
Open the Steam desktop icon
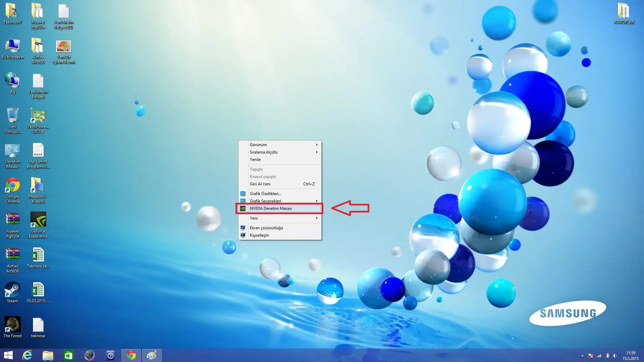tap(12, 290)
